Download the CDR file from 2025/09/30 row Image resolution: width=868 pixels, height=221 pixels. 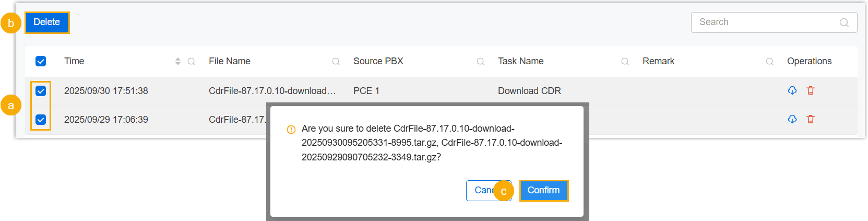pos(792,90)
